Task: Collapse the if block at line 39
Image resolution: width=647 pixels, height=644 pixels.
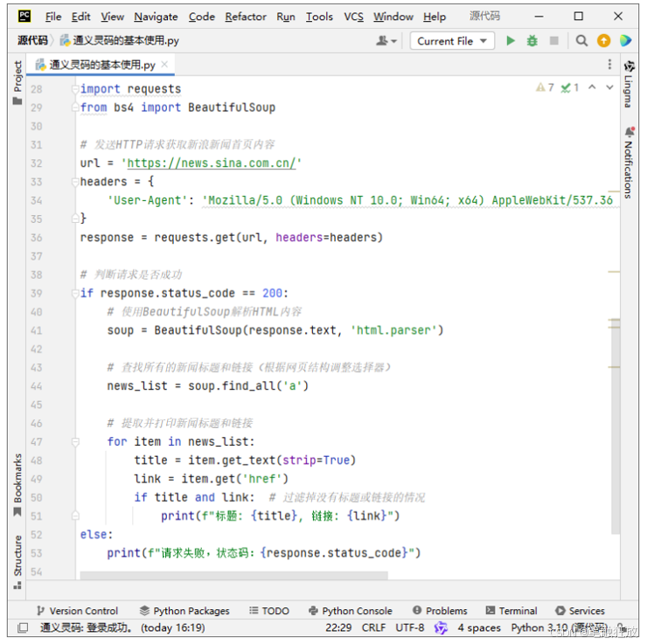Action: pyautogui.click(x=74, y=293)
